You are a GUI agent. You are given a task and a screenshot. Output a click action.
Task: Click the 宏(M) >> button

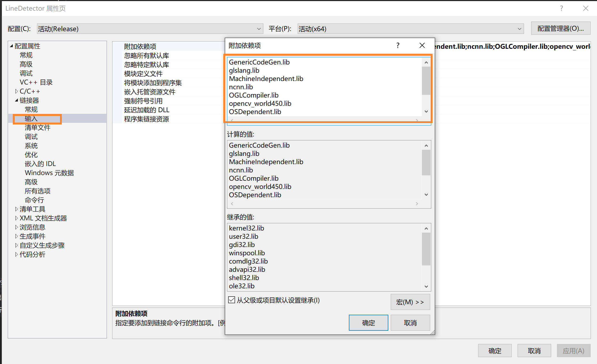[410, 302]
